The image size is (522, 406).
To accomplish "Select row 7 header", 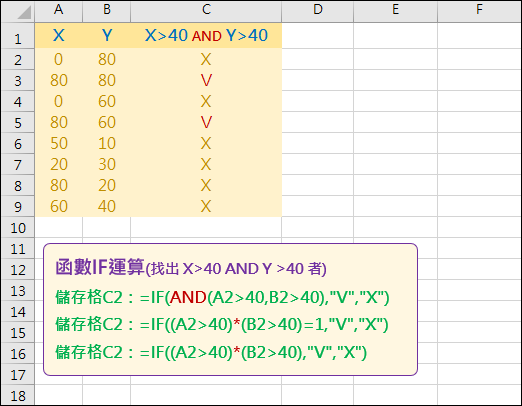I will [x=18, y=164].
